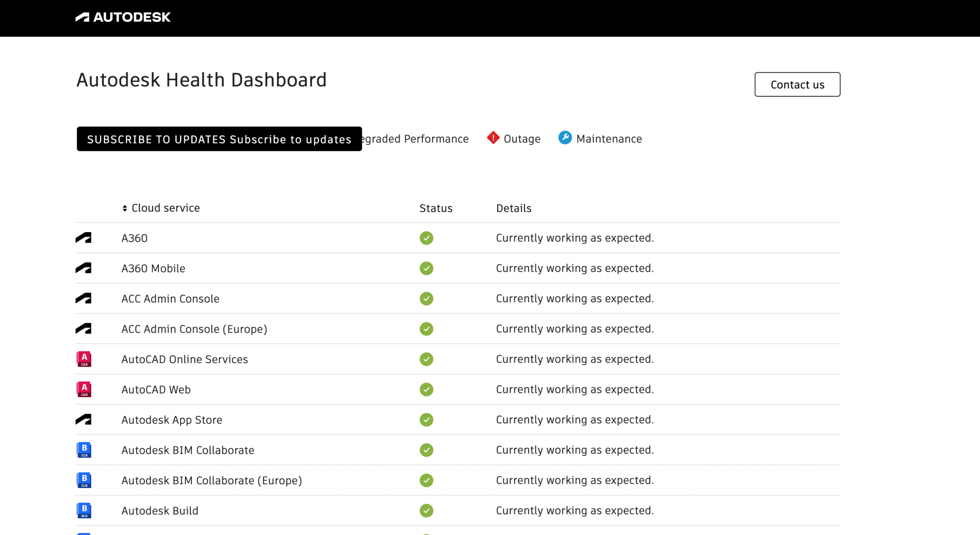Click the Subscribe to updates button

219,139
